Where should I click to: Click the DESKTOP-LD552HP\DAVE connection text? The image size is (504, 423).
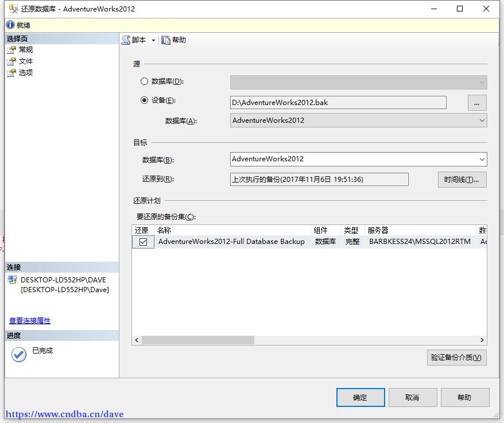click(63, 280)
